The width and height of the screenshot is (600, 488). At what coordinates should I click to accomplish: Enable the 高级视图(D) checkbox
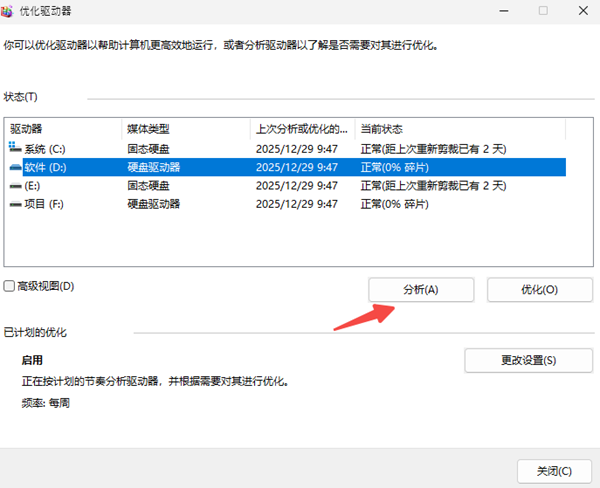[9, 286]
